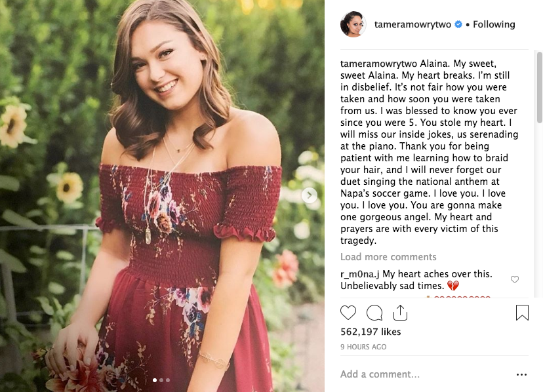The width and height of the screenshot is (543, 392).
Task: Toggle the Following status button
Action: click(x=494, y=25)
